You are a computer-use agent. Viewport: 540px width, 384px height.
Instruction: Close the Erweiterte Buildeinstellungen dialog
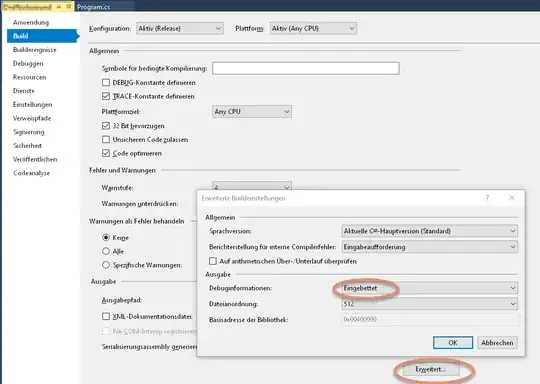coord(512,198)
